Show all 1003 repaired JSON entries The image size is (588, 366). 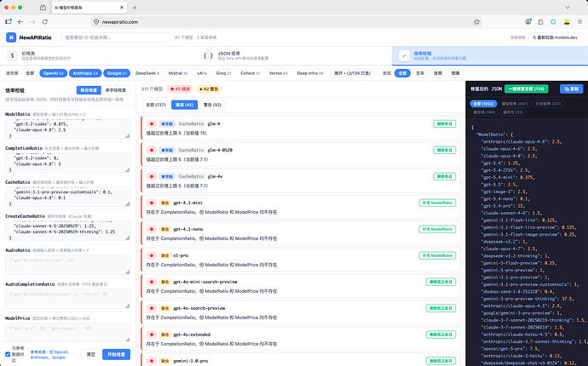click(483, 104)
